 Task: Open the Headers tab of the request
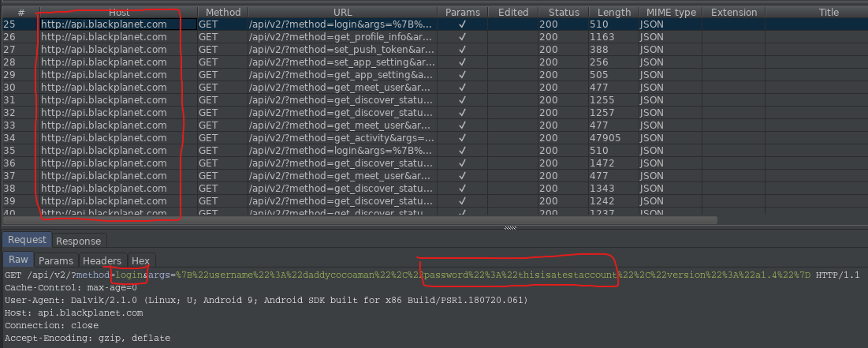102,260
